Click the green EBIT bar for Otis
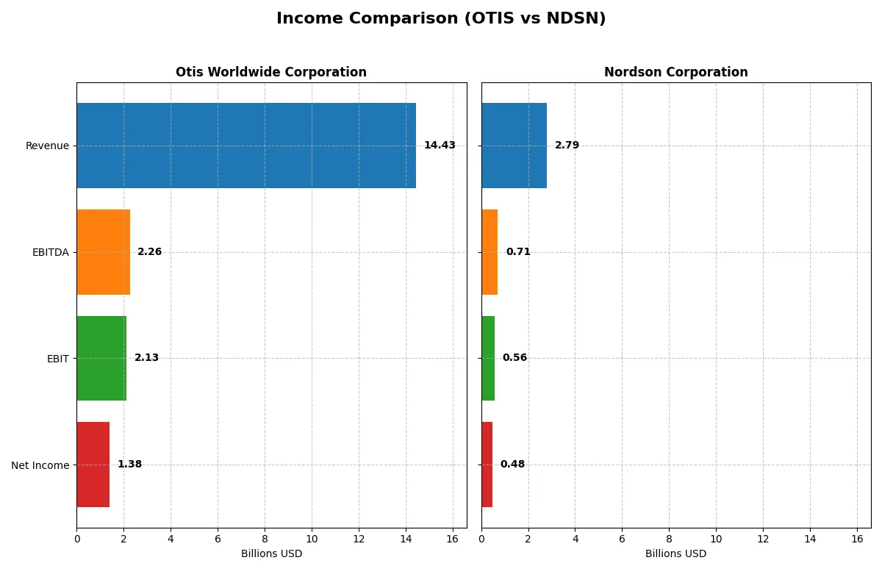 point(100,358)
